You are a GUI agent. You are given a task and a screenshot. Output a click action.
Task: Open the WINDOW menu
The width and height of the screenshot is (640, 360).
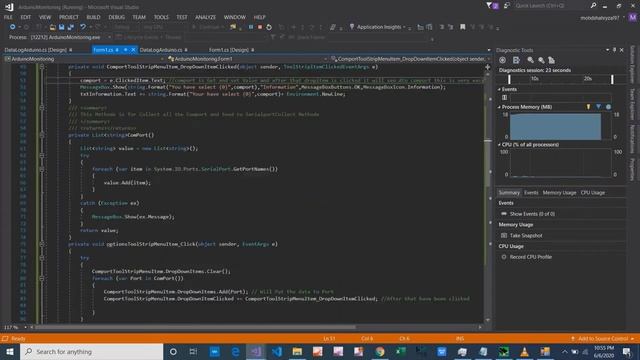[x=235, y=17]
